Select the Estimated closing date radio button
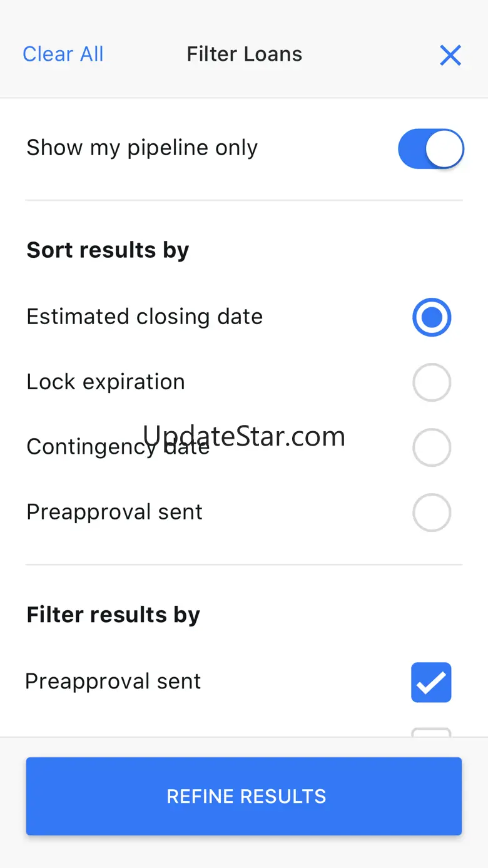The image size is (488, 868). coord(432,317)
